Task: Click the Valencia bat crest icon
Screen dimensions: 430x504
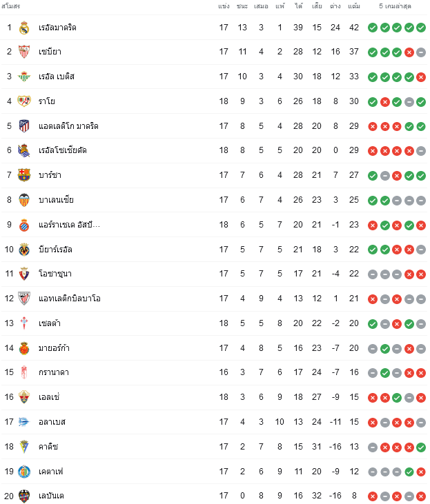Action: click(x=24, y=200)
